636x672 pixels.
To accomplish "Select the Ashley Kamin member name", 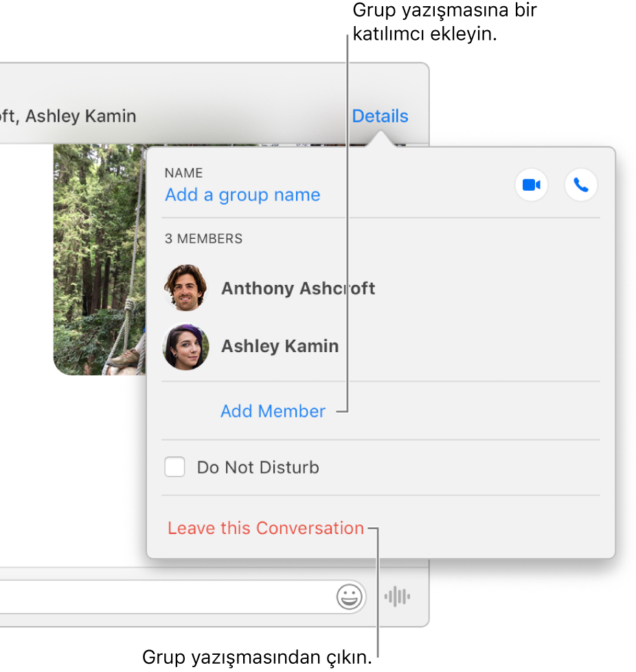I will tap(280, 346).
